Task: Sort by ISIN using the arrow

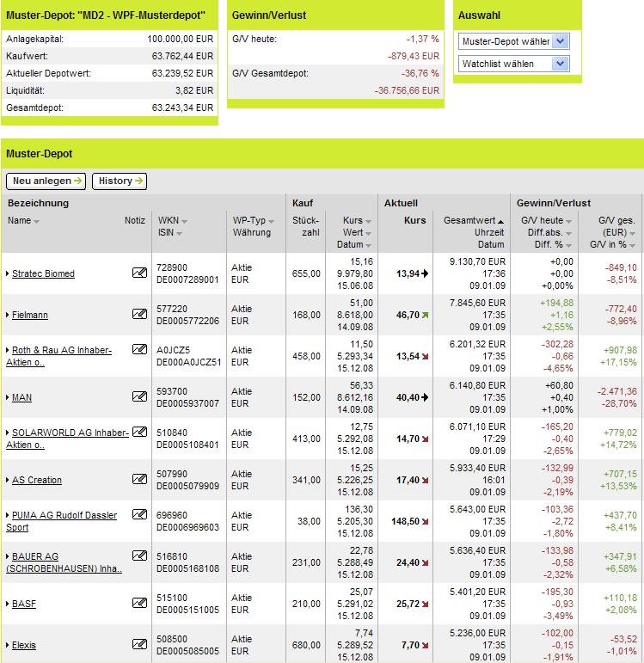Action: (x=179, y=233)
